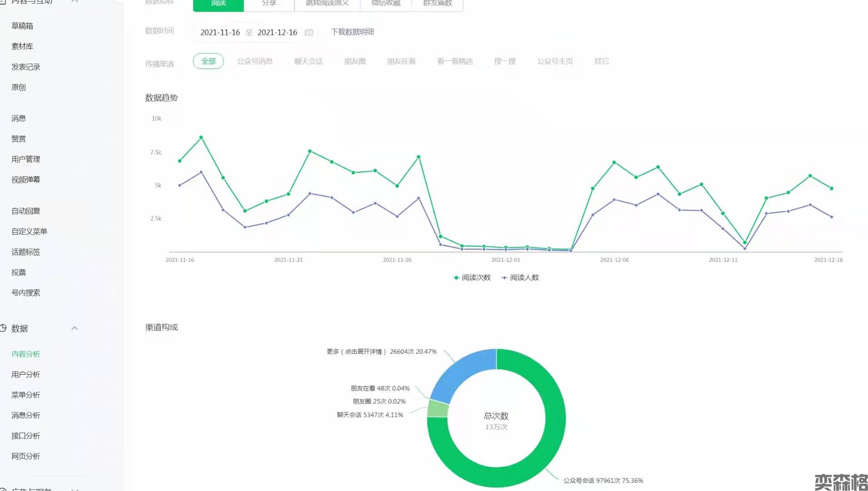Toggle the 阅读次数 legend marker
The width and height of the screenshot is (868, 491).
tap(456, 278)
